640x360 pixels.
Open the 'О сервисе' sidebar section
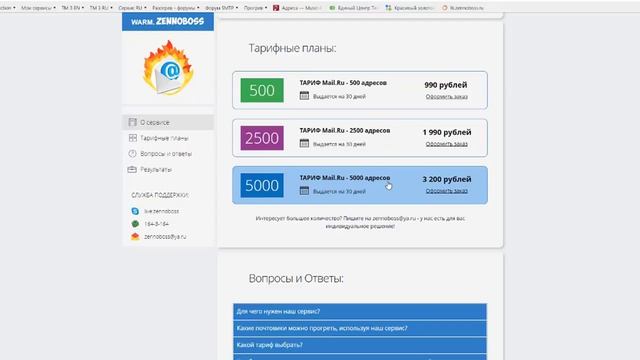coord(168,122)
